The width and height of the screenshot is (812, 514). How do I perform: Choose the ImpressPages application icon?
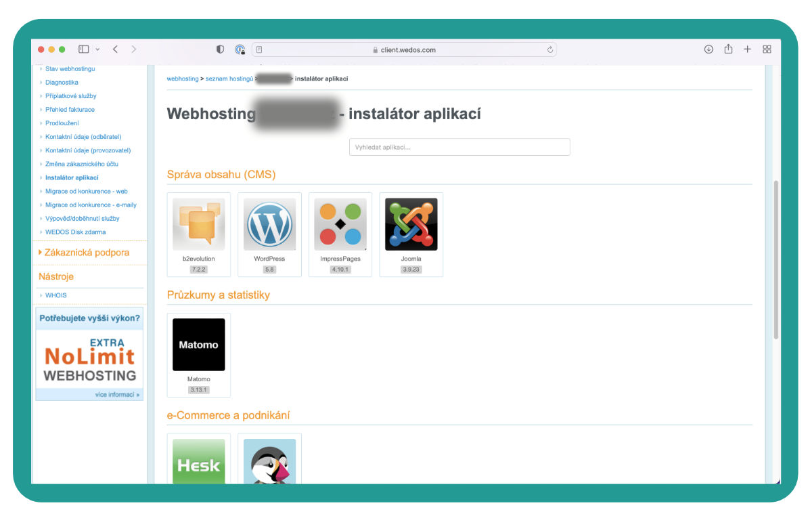pos(340,224)
